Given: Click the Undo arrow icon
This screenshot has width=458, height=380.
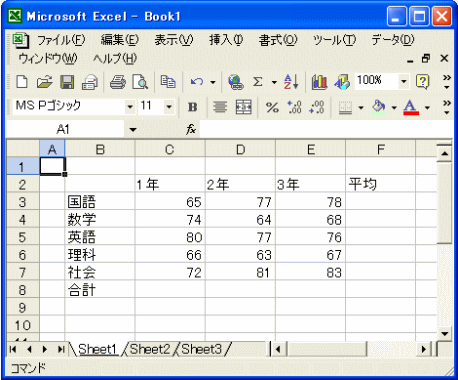Looking at the screenshot, I should point(197,82).
